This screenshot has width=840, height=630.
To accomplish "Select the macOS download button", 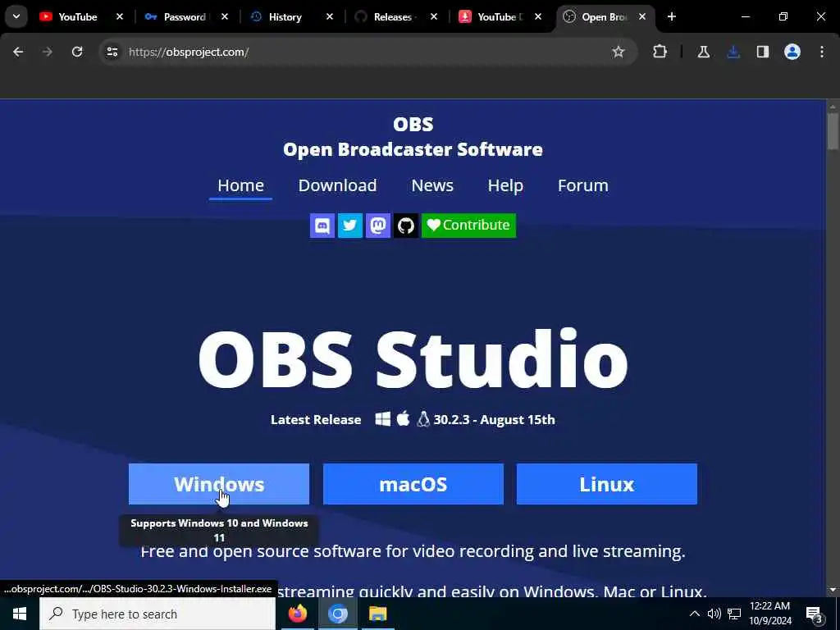I will (413, 484).
